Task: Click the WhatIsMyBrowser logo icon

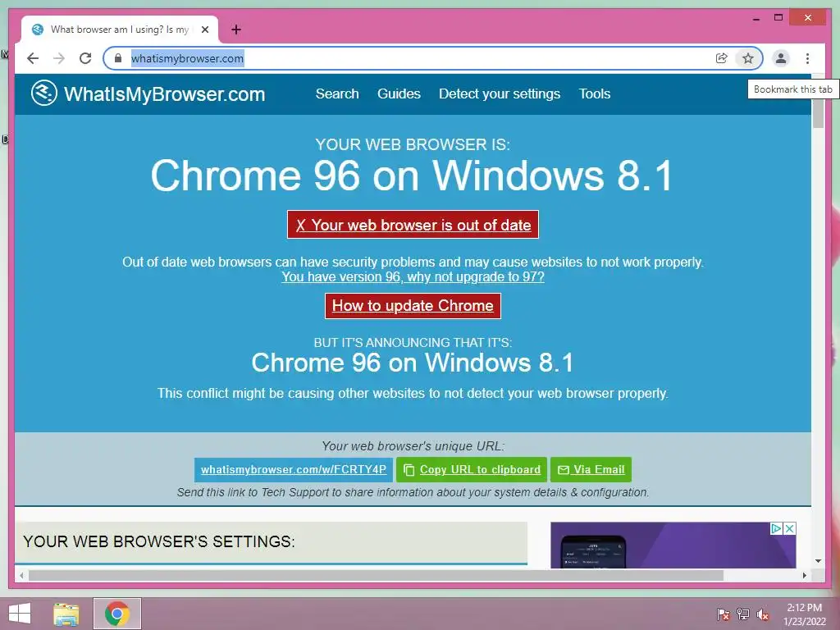Action: tap(44, 94)
